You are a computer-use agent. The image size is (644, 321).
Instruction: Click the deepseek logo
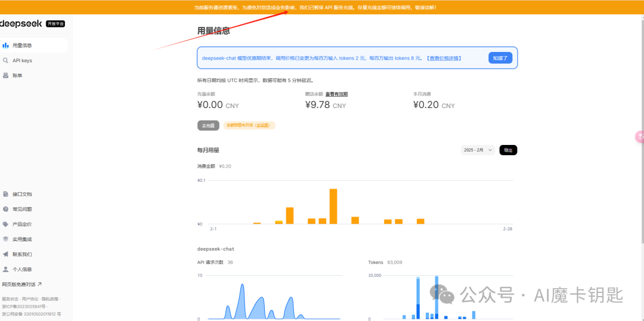pos(21,23)
